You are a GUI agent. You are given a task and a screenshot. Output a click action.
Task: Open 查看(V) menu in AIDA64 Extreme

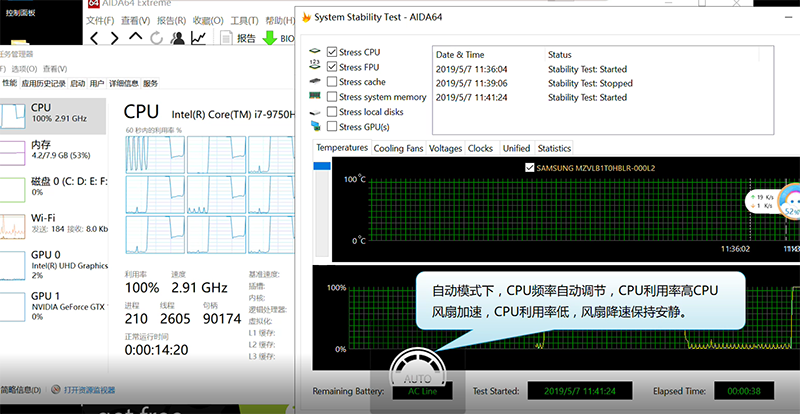tap(135, 21)
